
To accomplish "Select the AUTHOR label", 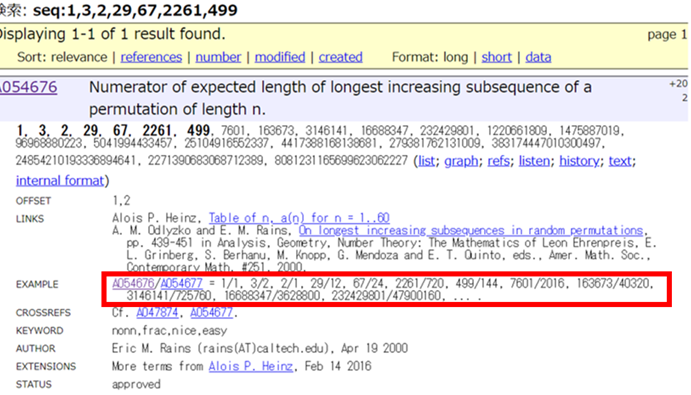I will click(x=36, y=349).
